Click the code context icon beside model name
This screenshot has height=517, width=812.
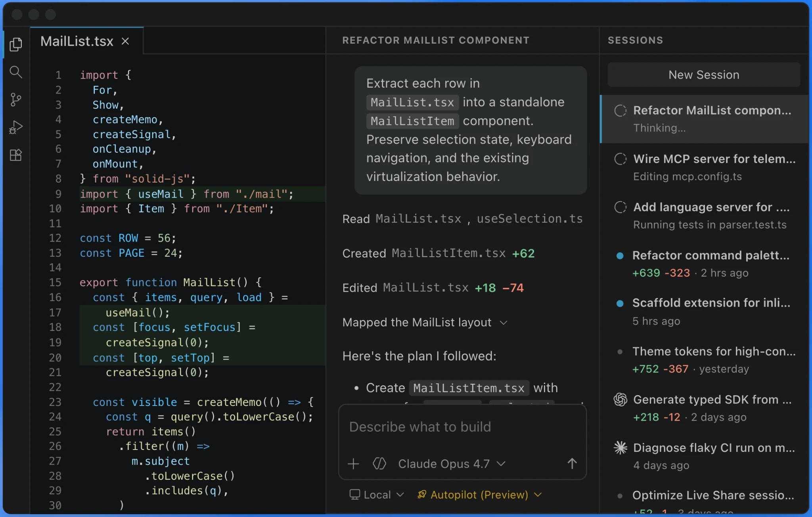tap(379, 463)
